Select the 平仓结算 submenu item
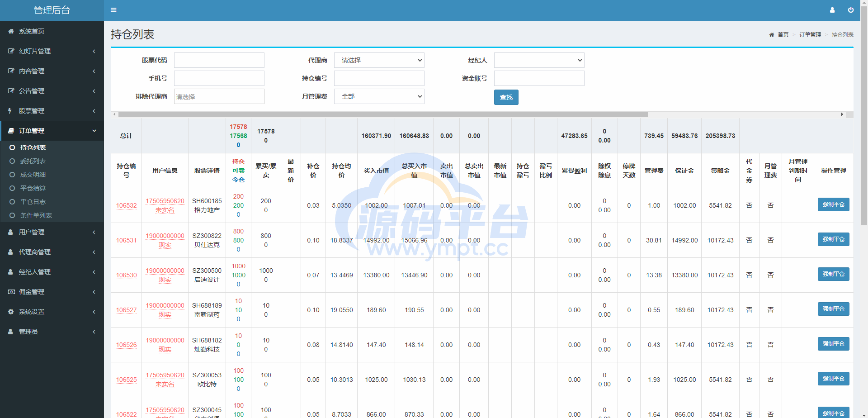 coord(33,188)
